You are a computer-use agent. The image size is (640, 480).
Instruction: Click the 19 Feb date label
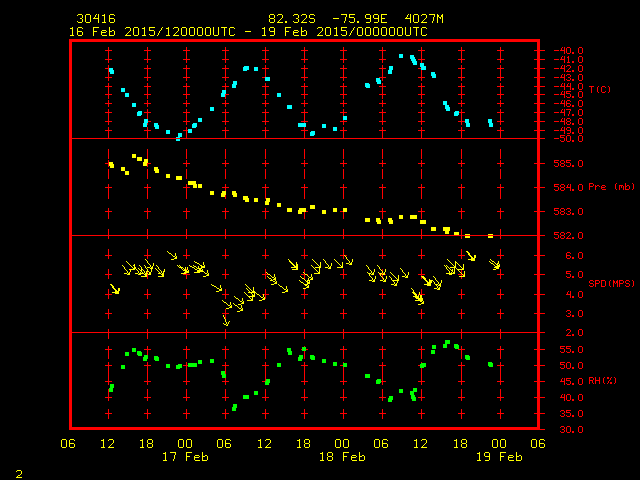coord(499,457)
